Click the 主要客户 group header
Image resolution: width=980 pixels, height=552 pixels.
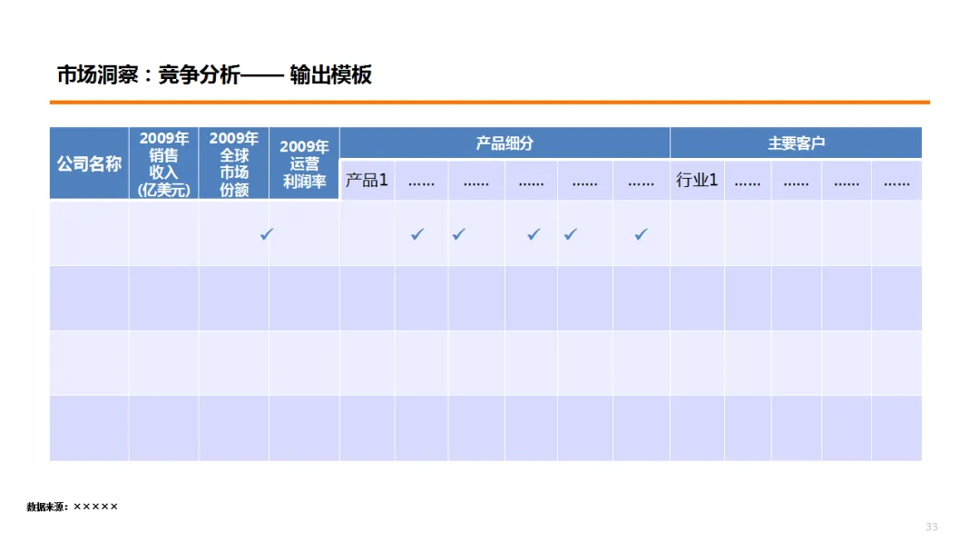click(x=796, y=143)
